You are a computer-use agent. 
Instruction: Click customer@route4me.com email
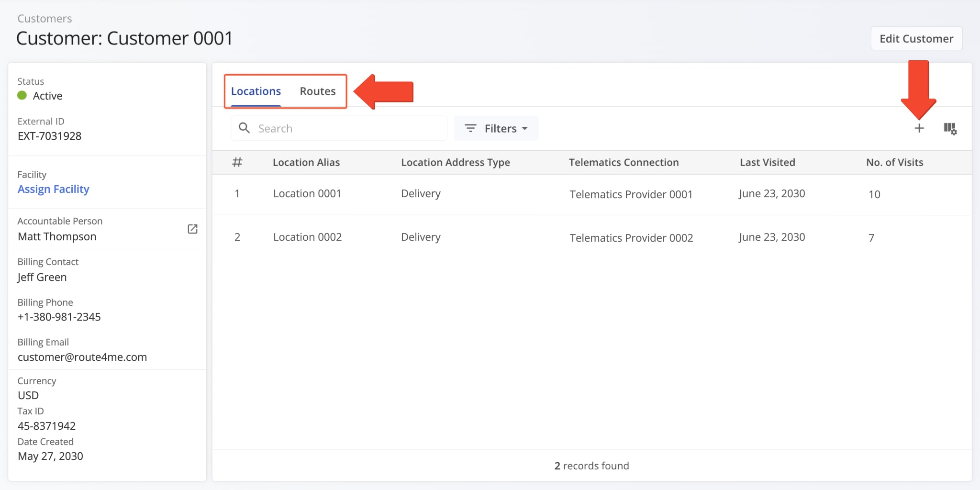pyautogui.click(x=82, y=357)
